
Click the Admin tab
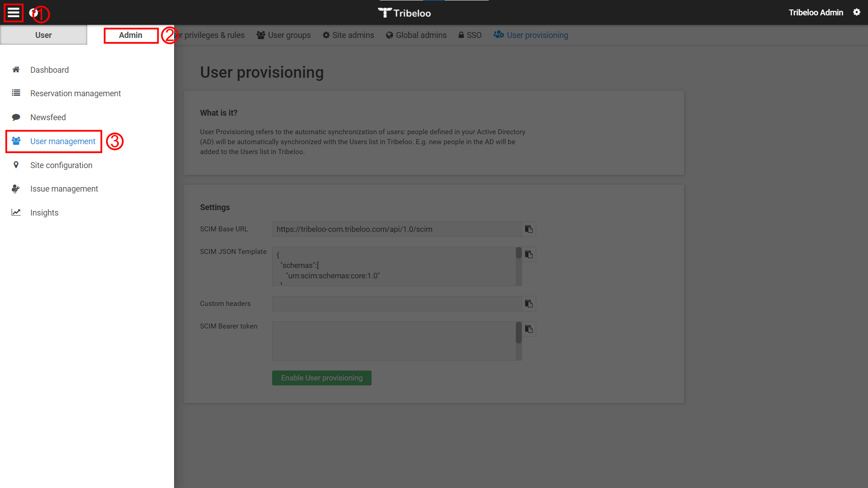(x=130, y=35)
